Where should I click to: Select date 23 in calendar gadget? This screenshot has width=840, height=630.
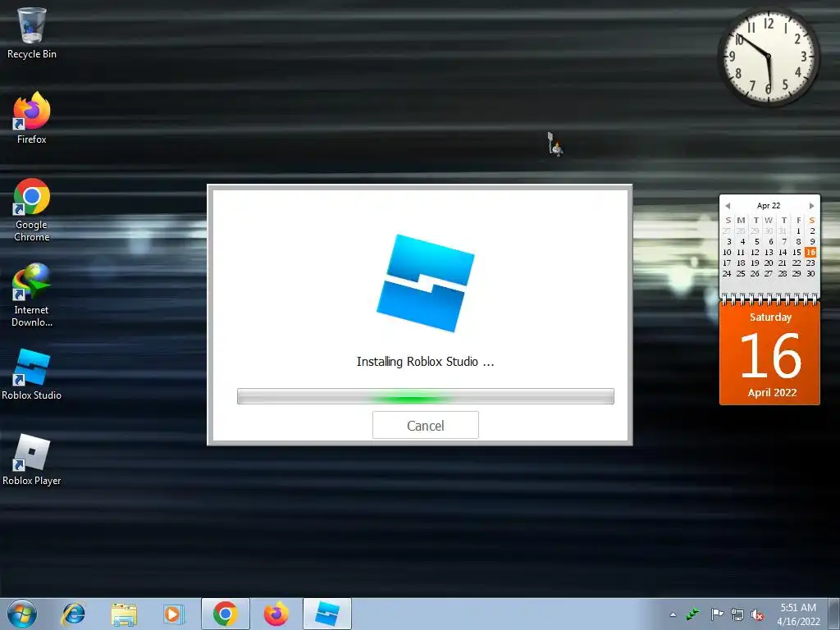tap(810, 263)
